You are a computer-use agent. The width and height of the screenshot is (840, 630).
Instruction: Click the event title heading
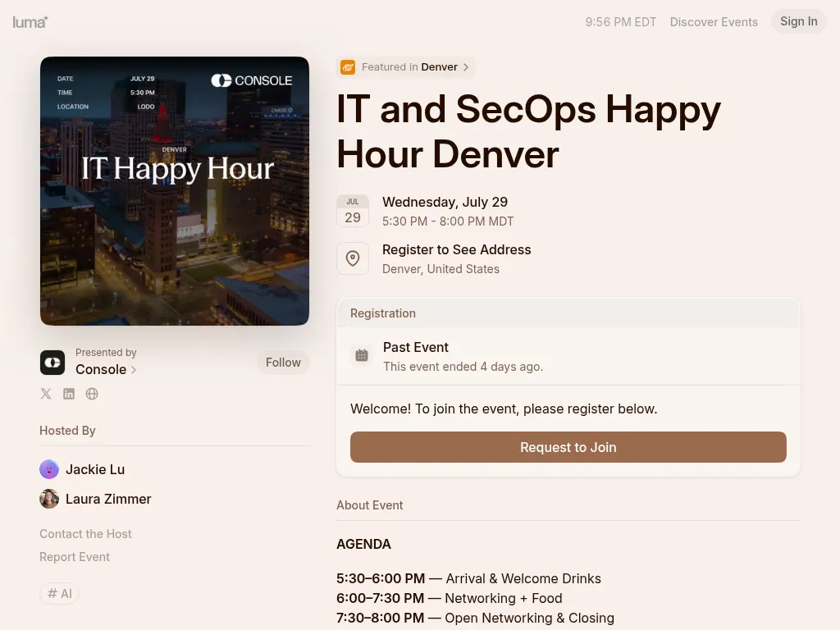pyautogui.click(x=528, y=132)
